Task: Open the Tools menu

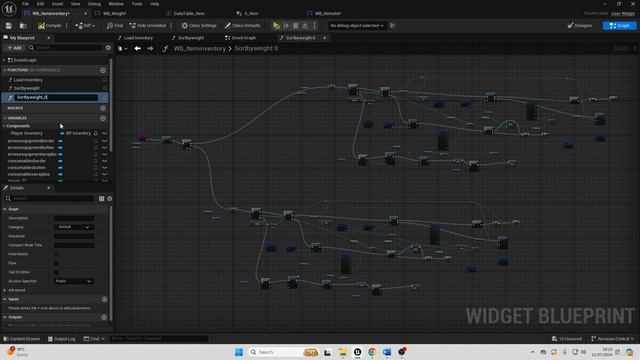Action: [x=137, y=4]
